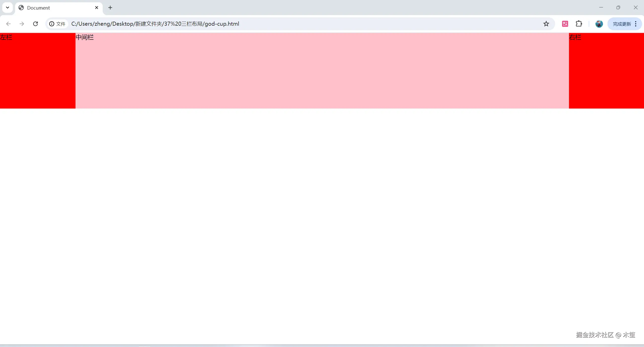The image size is (644, 347).
Task: Close the Document tab
Action: [x=97, y=8]
